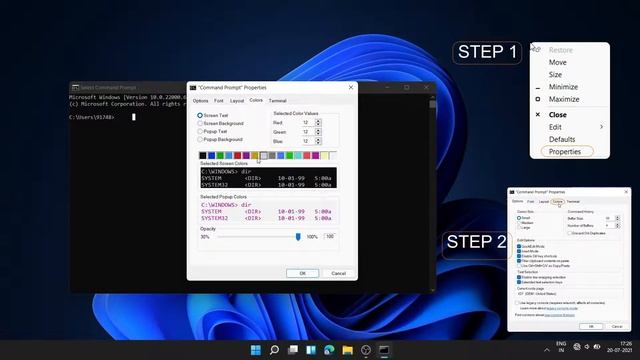Choose Defaults in the Step 1 menu

pyautogui.click(x=562, y=139)
